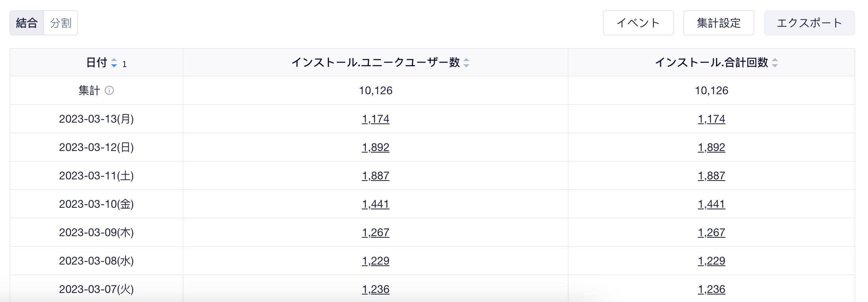This screenshot has width=868, height=302.
Task: Click 1,174 total count on 03-13
Action: coord(711,119)
